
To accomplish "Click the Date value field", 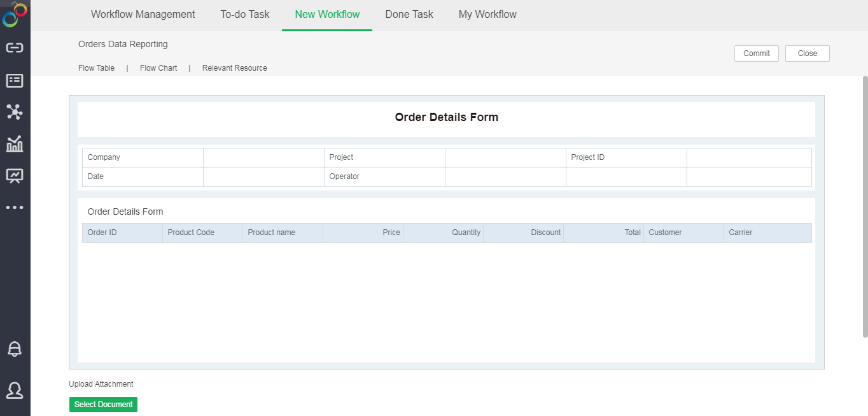I will coord(263,176).
